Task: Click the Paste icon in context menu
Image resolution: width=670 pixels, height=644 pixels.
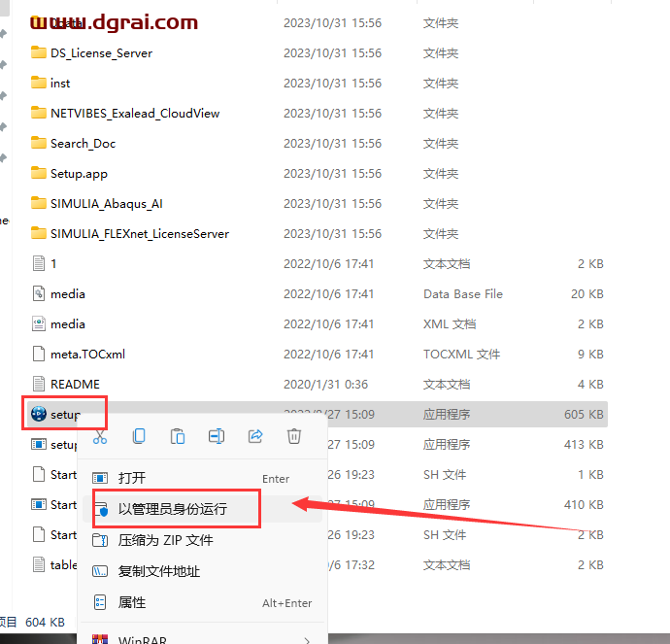Action: pyautogui.click(x=178, y=437)
